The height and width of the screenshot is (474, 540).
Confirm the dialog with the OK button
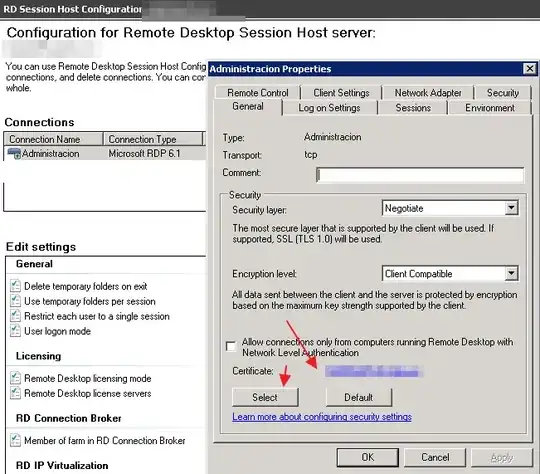click(x=367, y=457)
